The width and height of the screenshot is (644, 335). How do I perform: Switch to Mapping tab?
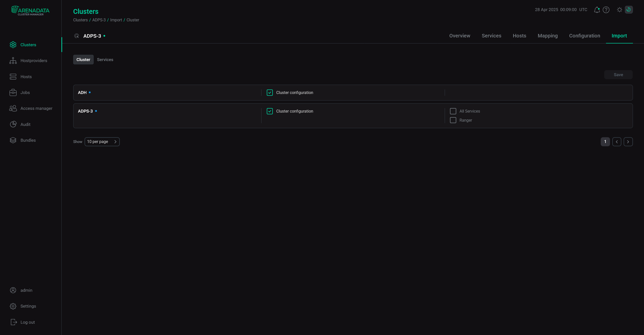point(548,36)
